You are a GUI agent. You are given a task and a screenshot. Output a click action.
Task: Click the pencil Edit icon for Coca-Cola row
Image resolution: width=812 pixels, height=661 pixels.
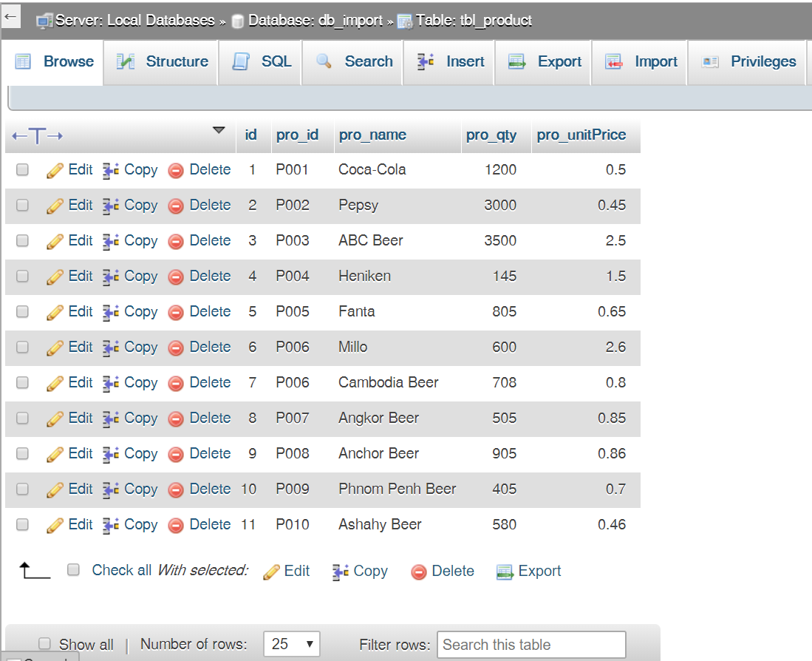pos(55,171)
